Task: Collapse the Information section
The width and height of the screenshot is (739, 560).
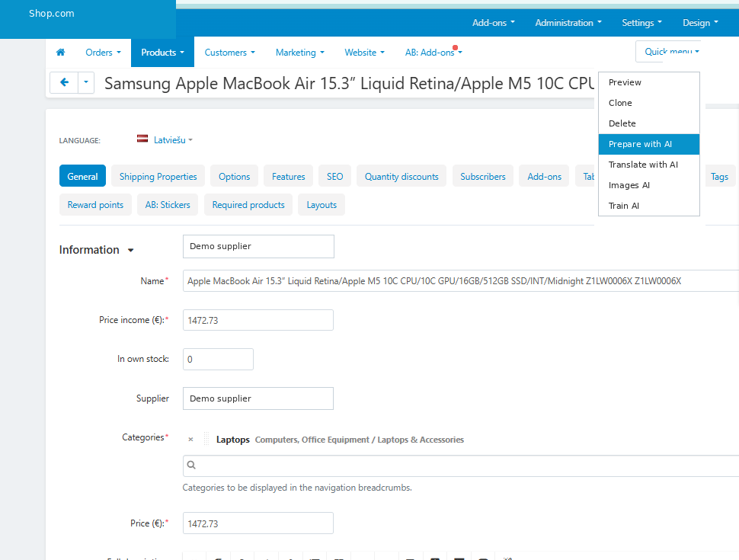Action: tap(96, 250)
